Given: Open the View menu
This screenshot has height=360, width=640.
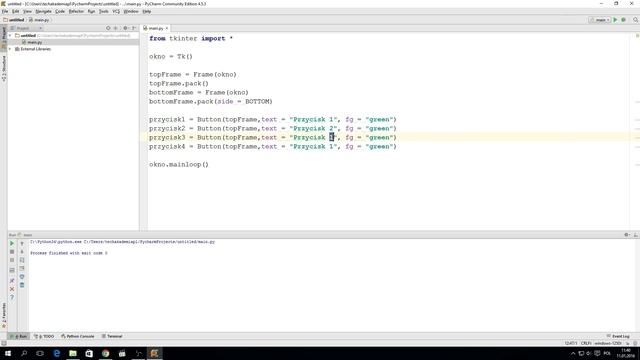Looking at the screenshot, I should 27,11.
